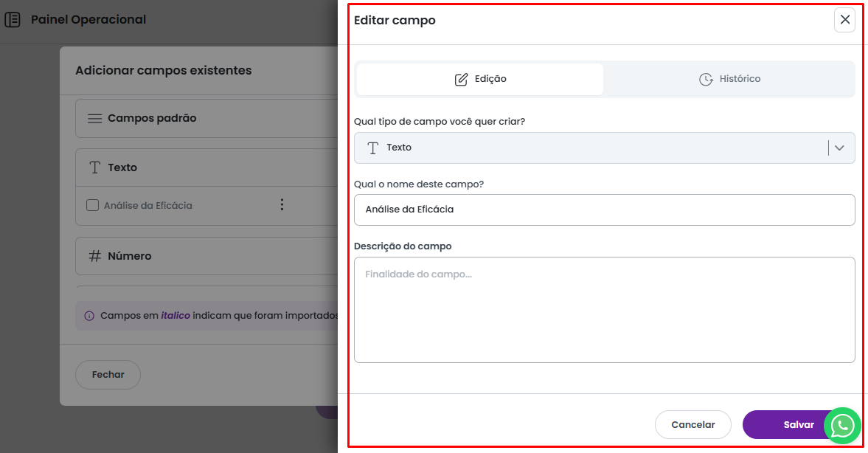Click the lines icon beside Campos padrão
Viewport: 868px width, 453px height.
(x=94, y=118)
